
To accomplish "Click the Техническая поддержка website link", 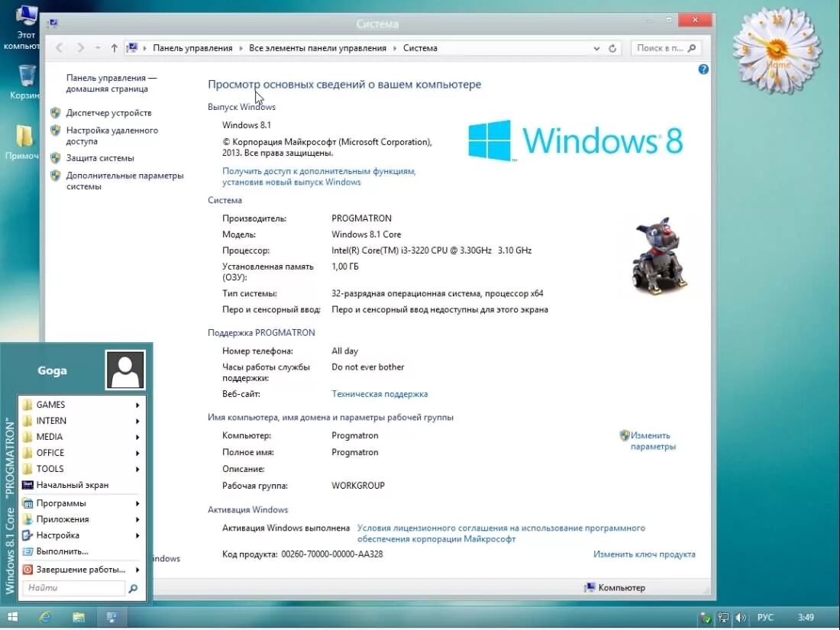I will pyautogui.click(x=380, y=394).
